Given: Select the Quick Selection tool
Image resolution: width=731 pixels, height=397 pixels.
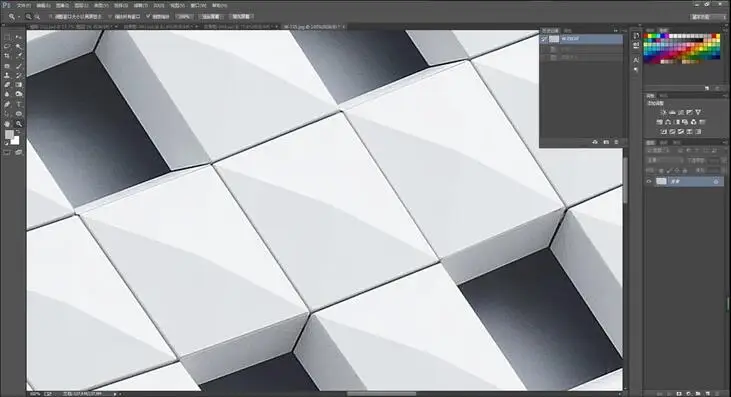Looking at the screenshot, I should point(19,47).
